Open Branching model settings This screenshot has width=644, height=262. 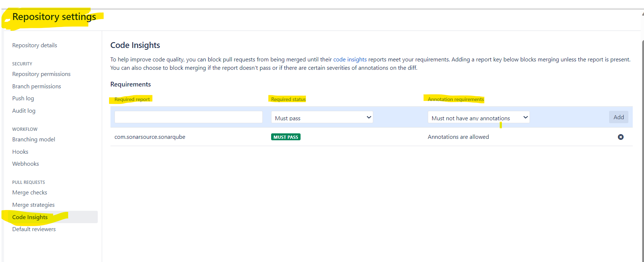[34, 140]
